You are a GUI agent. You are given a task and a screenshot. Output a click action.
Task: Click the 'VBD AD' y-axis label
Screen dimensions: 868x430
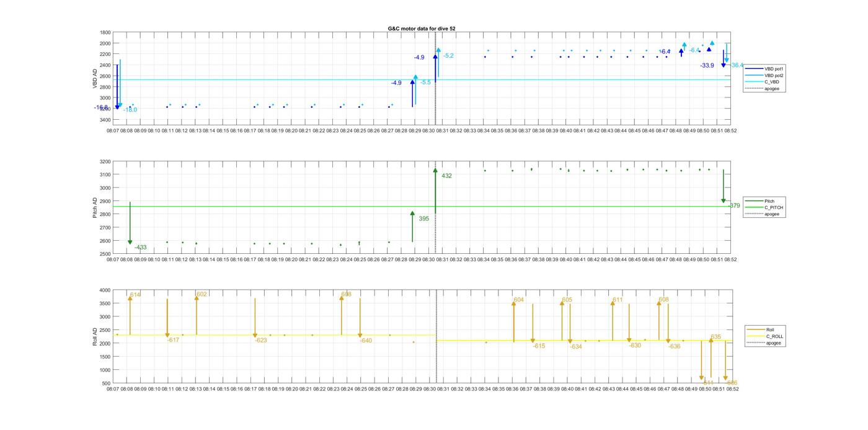[95, 78]
